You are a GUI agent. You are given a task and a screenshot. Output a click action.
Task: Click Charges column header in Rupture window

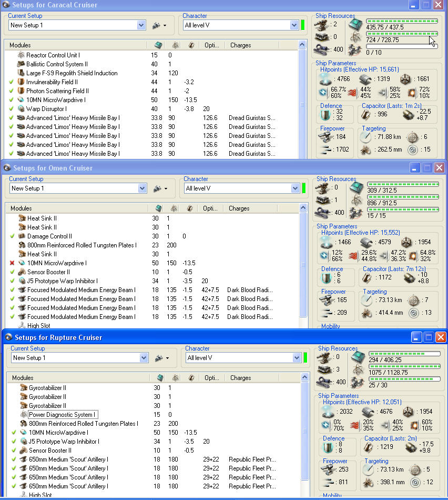click(x=253, y=378)
